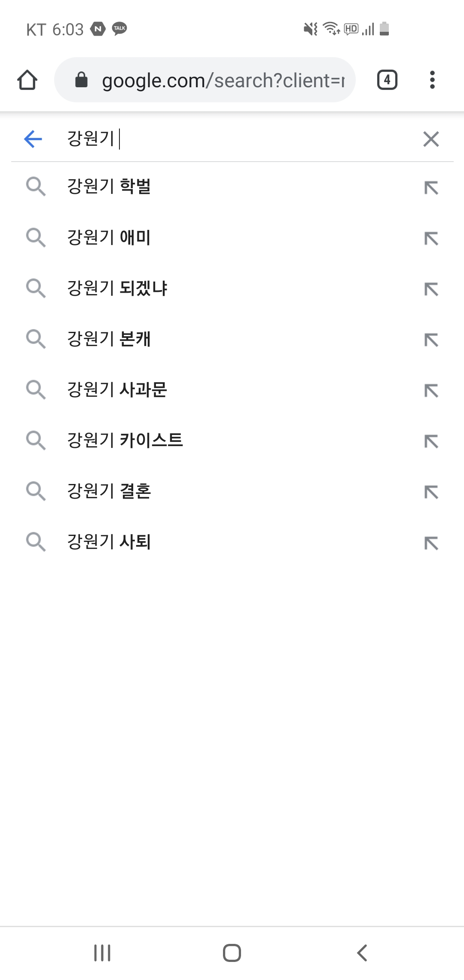
Task: Tap the search icon beside 강원기 사과문
Action: [36, 389]
